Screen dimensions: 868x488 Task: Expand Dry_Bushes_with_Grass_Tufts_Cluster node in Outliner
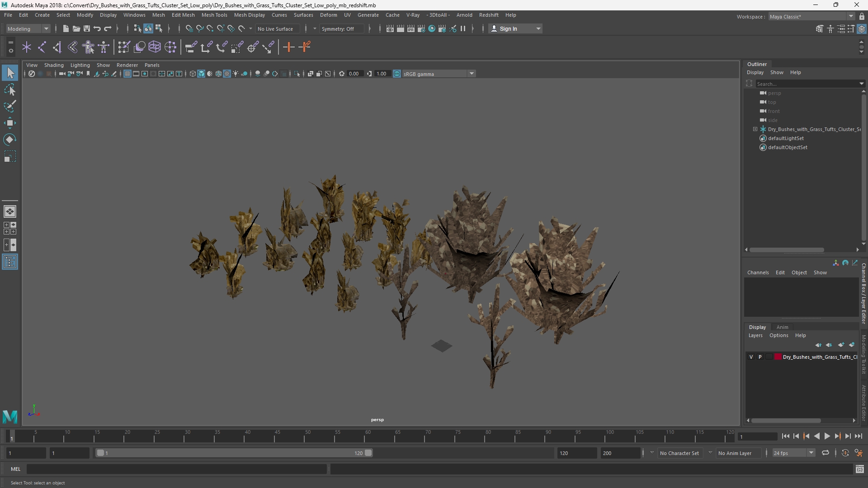click(x=755, y=129)
